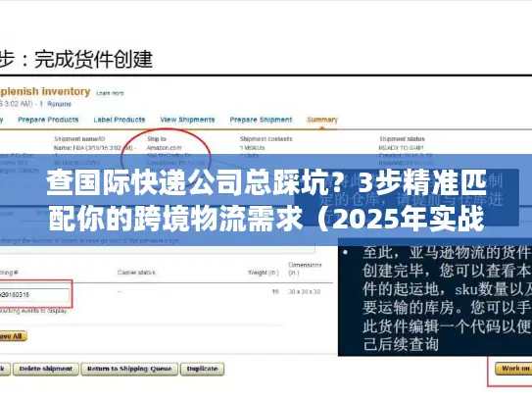532x400 pixels.
Task: Click Return to Shipping Queue button
Action: [x=129, y=369]
